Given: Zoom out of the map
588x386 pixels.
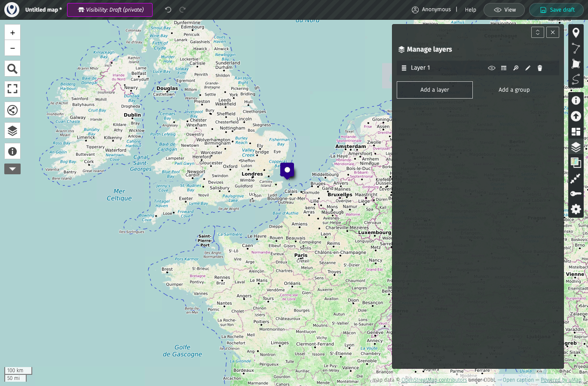Looking at the screenshot, I should 12,48.
